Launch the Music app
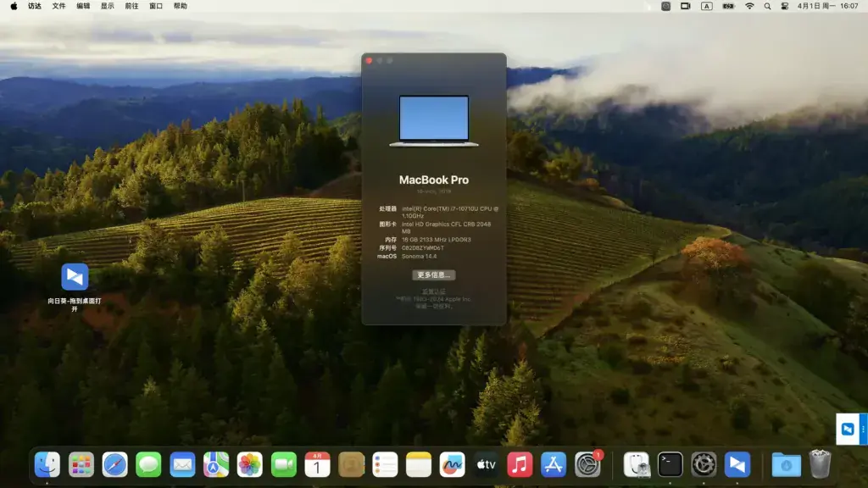Viewport: 868px width, 488px height. tap(520, 464)
